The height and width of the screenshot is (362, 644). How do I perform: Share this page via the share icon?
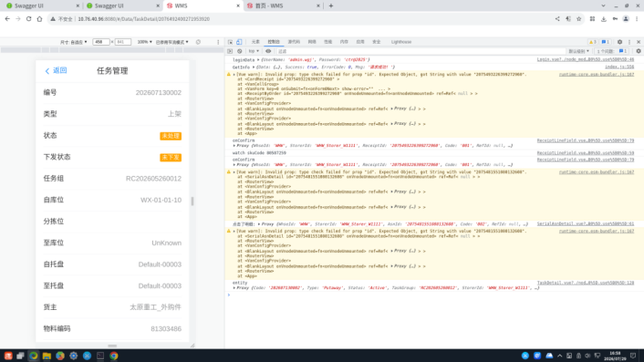pyautogui.click(x=557, y=19)
